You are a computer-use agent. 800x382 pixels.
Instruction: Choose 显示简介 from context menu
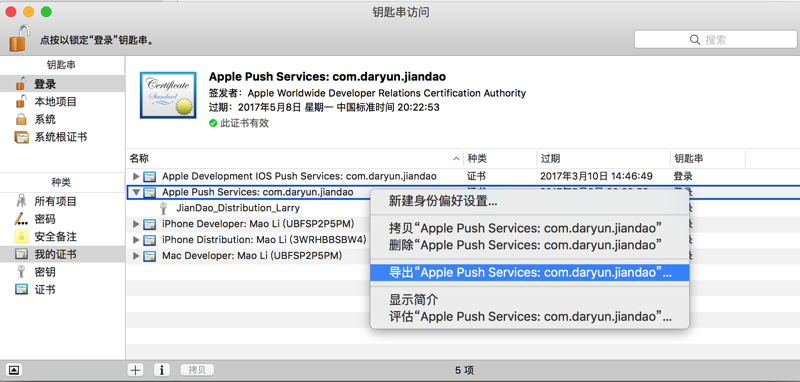point(530,299)
